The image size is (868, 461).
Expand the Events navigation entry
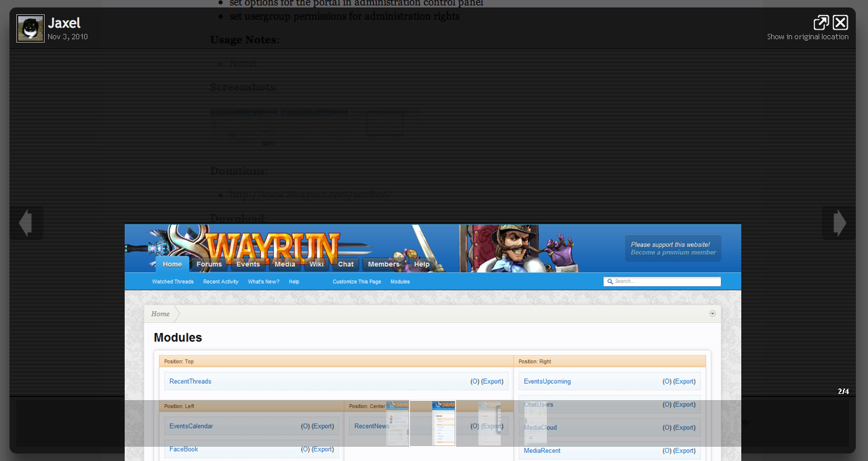click(x=249, y=264)
